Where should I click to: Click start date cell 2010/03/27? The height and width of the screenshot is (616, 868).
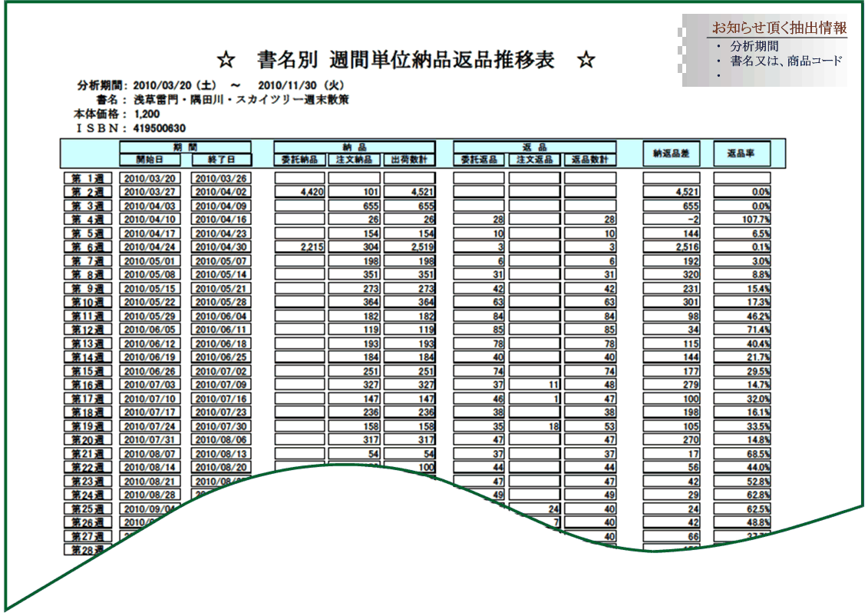click(x=150, y=192)
